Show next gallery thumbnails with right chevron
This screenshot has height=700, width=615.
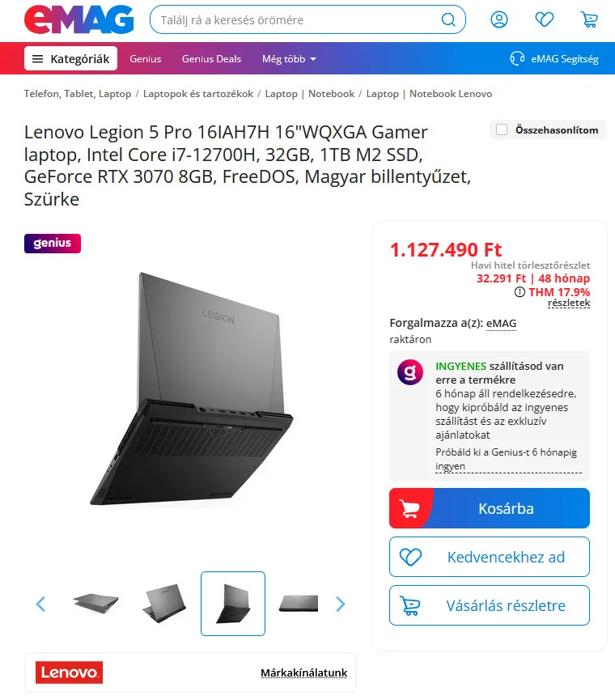[341, 604]
